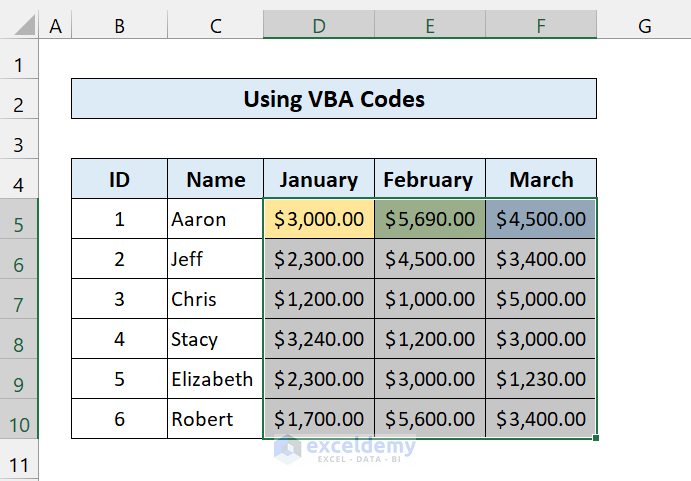Select column G header
The width and height of the screenshot is (691, 481).
[643, 26]
